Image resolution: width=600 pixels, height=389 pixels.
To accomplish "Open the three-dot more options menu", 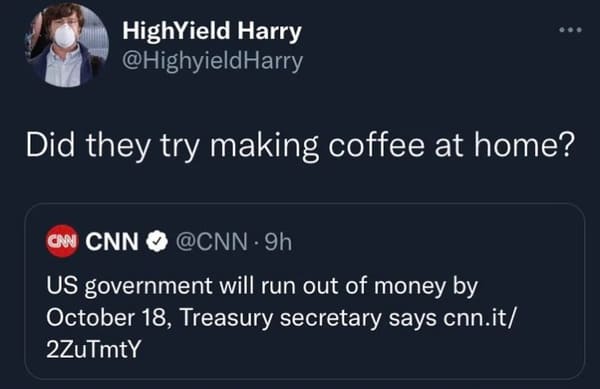I will coord(570,30).
